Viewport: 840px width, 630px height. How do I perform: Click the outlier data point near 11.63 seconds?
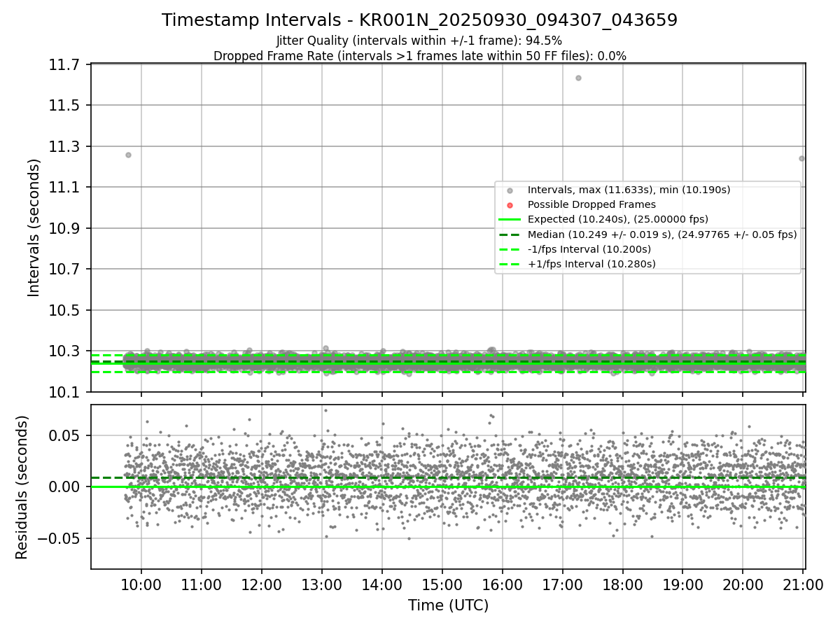click(578, 78)
